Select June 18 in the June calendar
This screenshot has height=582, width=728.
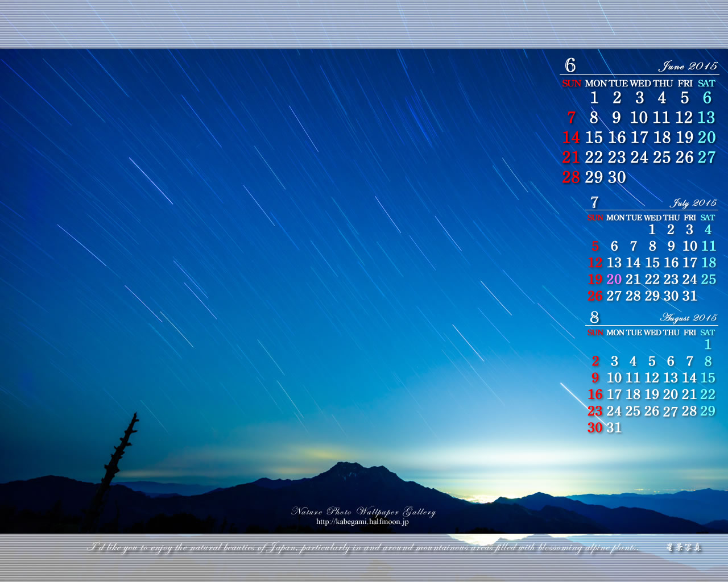pyautogui.click(x=661, y=138)
